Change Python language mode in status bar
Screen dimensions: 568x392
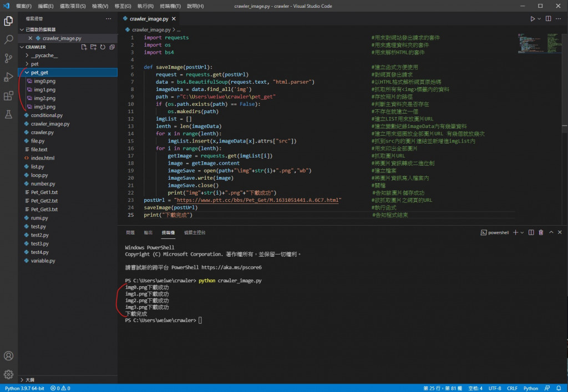coord(531,388)
